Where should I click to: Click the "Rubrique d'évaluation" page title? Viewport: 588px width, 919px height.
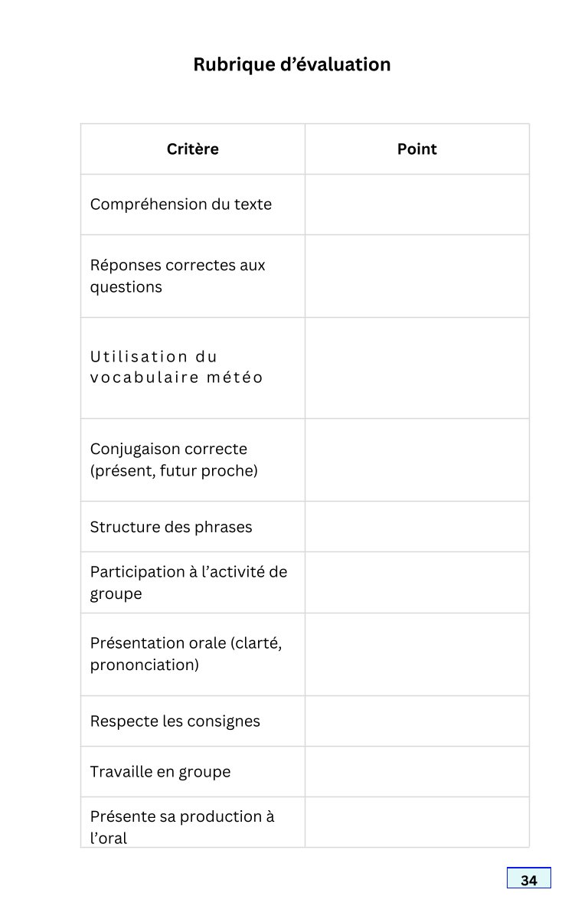[x=292, y=64]
